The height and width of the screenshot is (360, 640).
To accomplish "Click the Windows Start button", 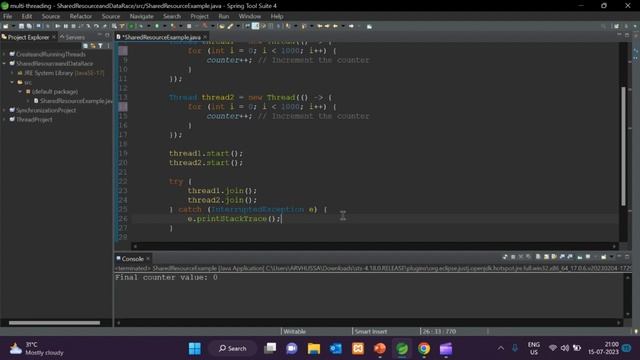I will (x=195, y=349).
